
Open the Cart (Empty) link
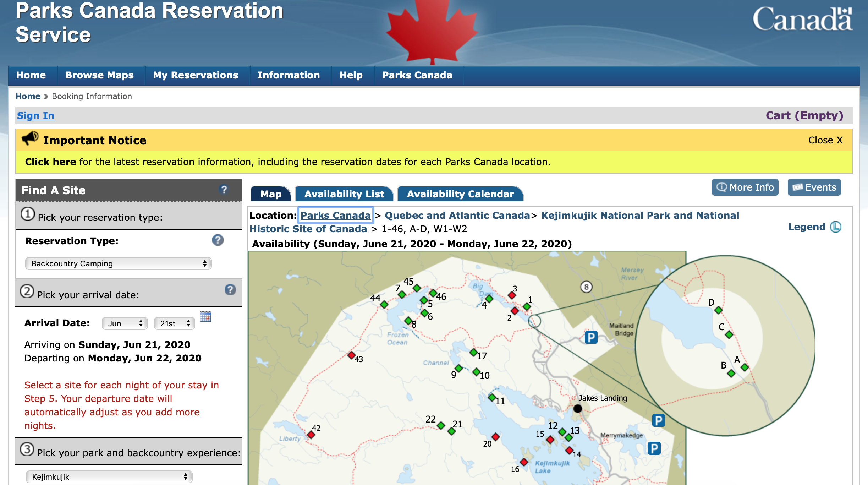[x=804, y=115]
